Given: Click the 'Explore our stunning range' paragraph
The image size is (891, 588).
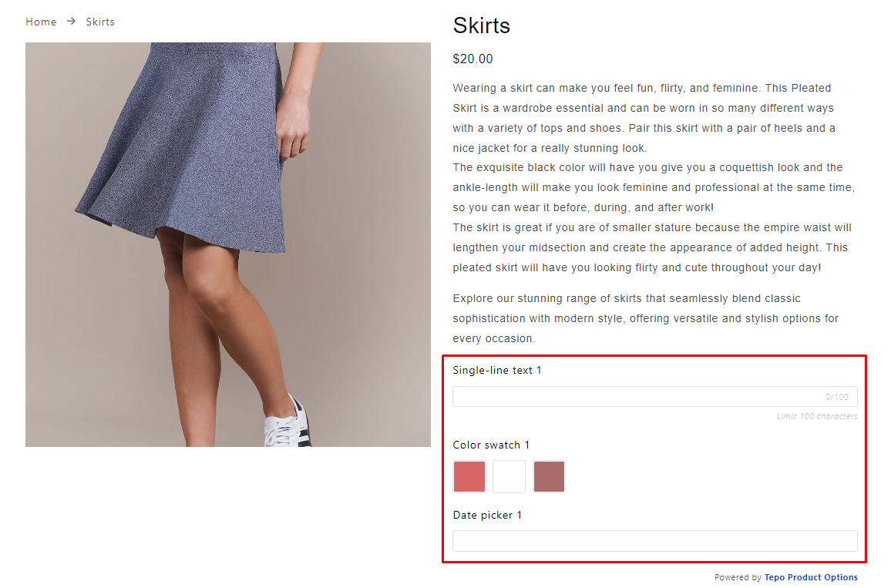Looking at the screenshot, I should [646, 319].
